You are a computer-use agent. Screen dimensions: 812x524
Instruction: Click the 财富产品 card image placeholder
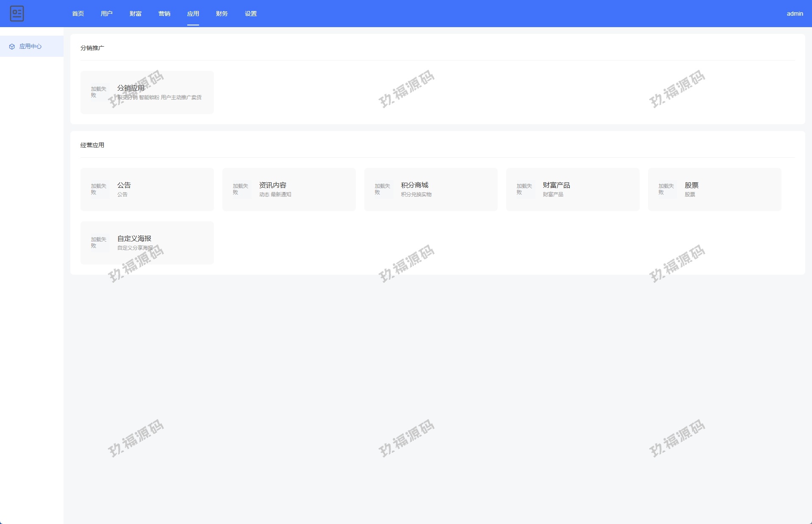(525, 190)
